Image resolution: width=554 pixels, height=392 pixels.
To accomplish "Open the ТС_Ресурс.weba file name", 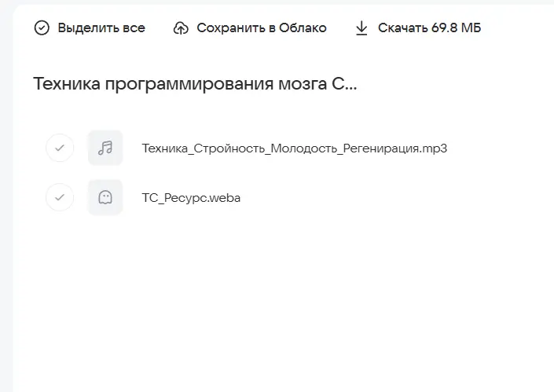I will [x=191, y=198].
